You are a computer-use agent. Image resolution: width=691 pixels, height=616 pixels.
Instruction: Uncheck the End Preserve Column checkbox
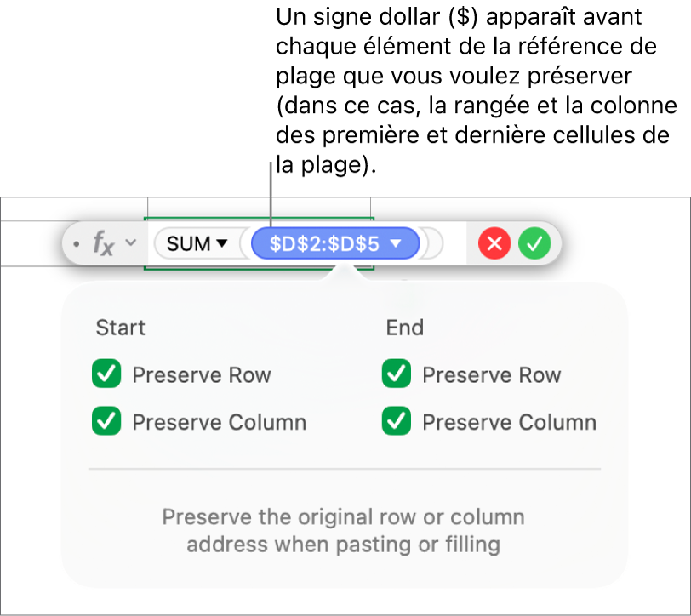pos(397,421)
